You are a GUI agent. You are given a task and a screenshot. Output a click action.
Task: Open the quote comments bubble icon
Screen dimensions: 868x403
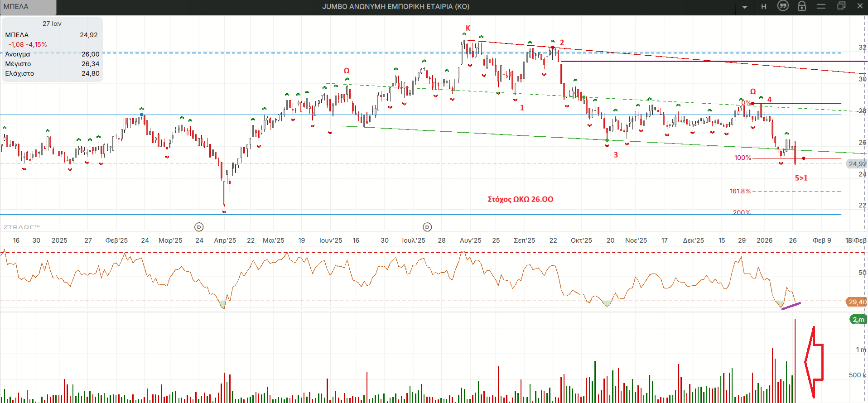coord(783,6)
